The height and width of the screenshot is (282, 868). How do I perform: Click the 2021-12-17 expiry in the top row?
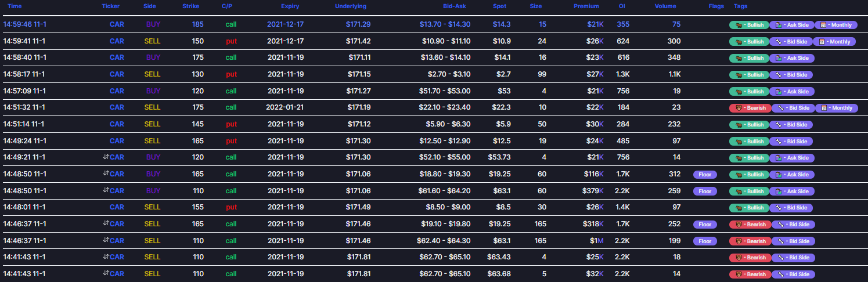(x=285, y=24)
